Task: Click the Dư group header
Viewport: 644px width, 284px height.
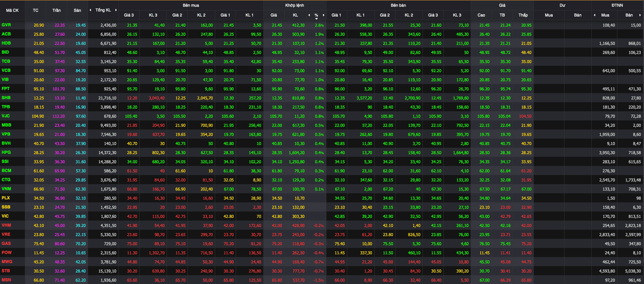Action: click(562, 5)
